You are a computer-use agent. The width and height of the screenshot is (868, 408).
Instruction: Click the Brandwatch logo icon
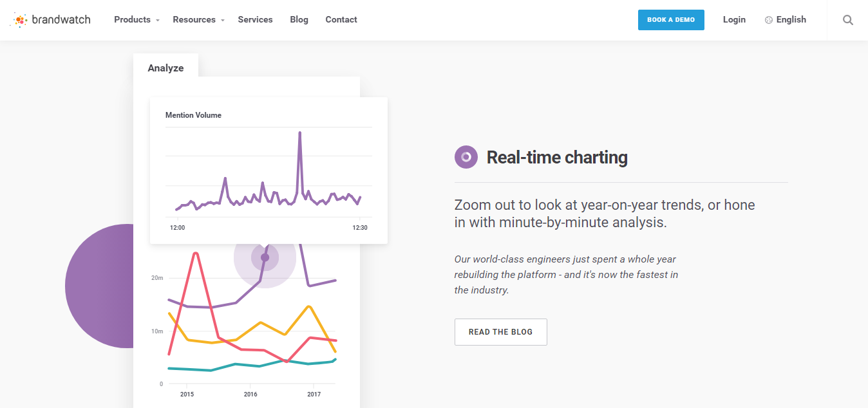tap(20, 20)
